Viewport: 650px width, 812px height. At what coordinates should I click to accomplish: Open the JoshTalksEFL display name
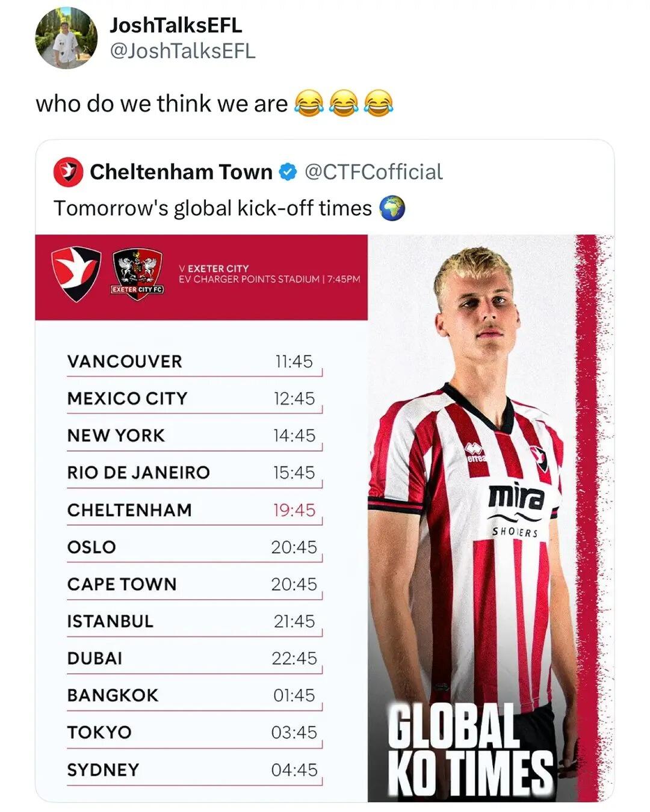[x=176, y=25]
